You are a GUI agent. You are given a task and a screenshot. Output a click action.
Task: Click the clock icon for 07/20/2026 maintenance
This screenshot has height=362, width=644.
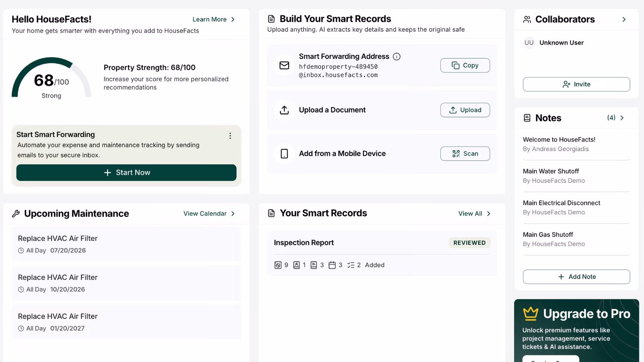tap(21, 251)
